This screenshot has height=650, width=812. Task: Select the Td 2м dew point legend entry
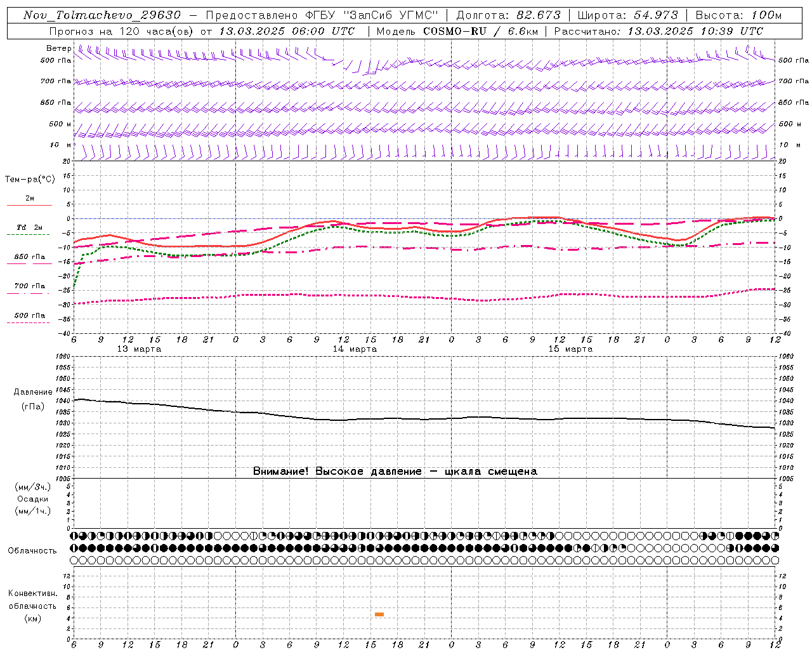coord(29,227)
